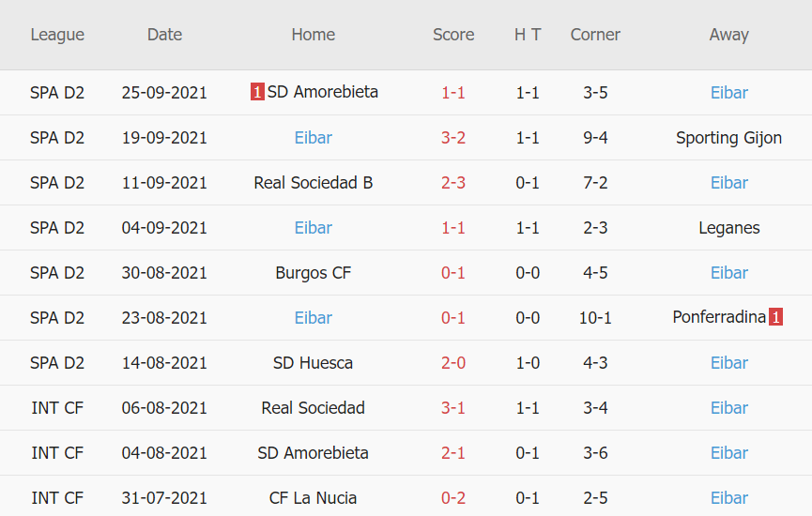Open the SD Huesca team name
812x516 pixels.
(314, 363)
